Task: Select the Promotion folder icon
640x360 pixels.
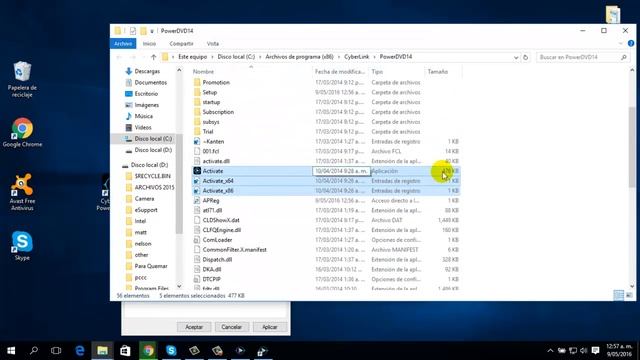Action: [x=197, y=82]
